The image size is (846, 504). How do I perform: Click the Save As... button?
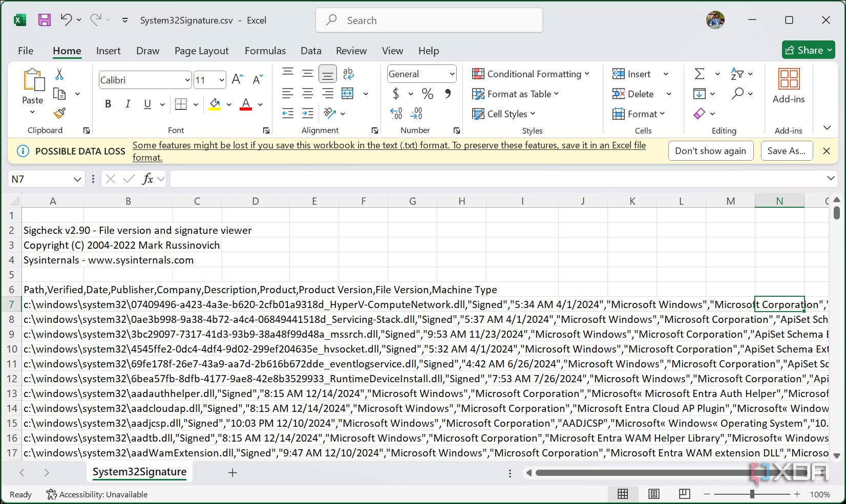786,151
